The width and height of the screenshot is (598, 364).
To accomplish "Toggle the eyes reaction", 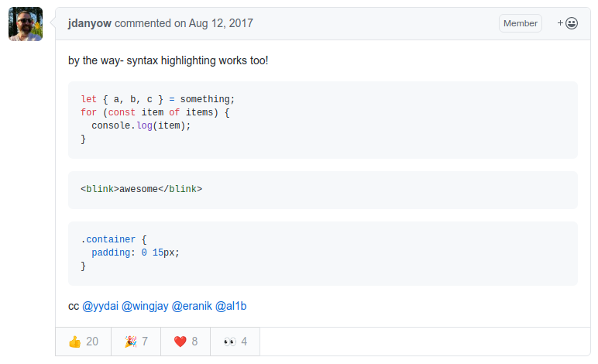I will pos(235,341).
